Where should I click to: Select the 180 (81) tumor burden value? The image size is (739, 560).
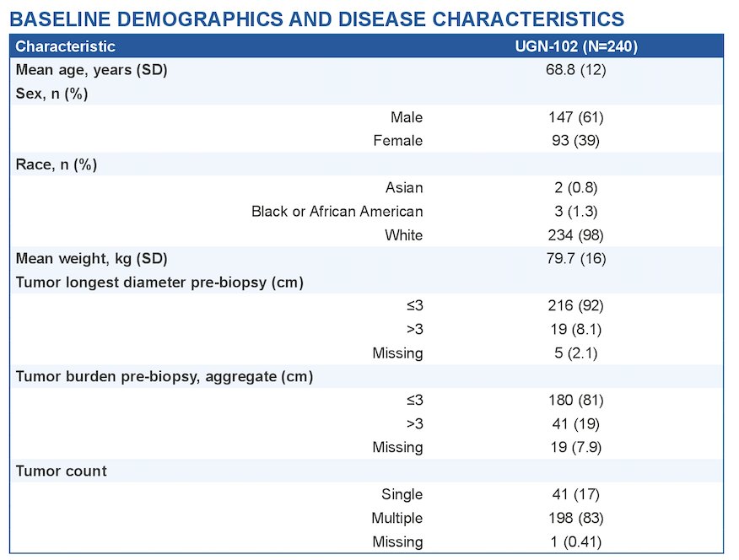pyautogui.click(x=576, y=400)
